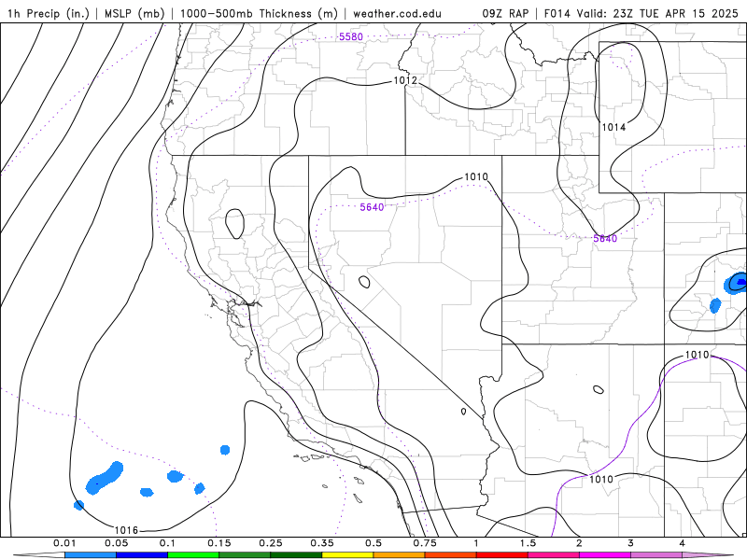Click the 1012 isobar label
This screenshot has width=747, height=560.
tap(405, 80)
